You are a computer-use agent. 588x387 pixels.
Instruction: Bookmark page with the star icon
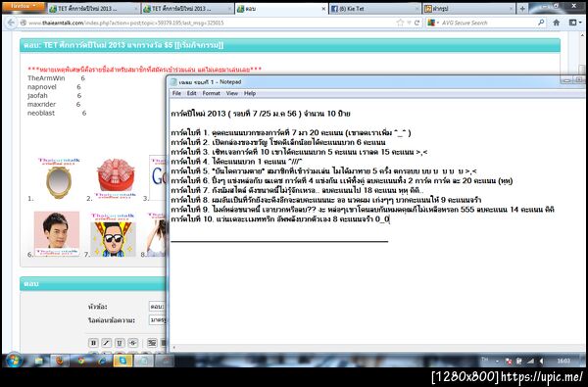(400, 23)
